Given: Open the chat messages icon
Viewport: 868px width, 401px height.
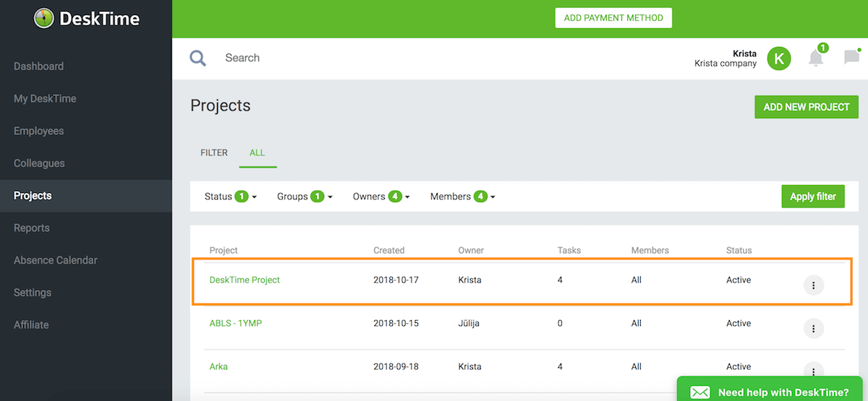Looking at the screenshot, I should click(x=851, y=57).
